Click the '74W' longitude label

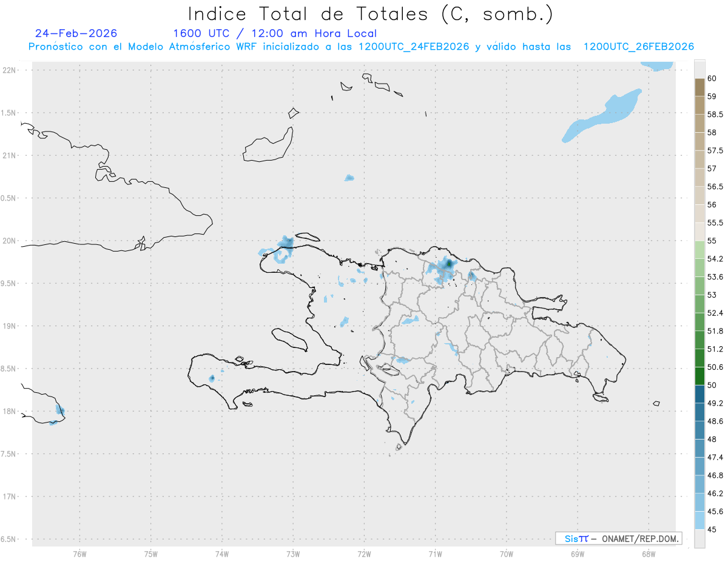click(222, 554)
